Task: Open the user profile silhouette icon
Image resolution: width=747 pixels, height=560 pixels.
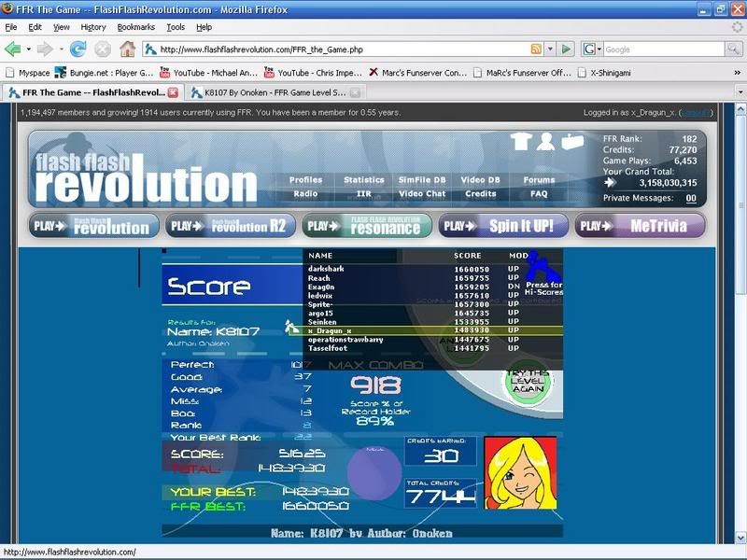Action: (546, 142)
